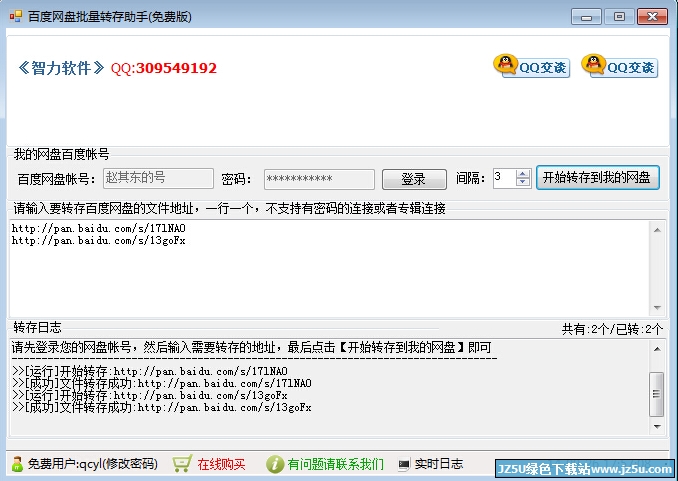
Task: Click the green info icon in status bar
Action: [275, 464]
